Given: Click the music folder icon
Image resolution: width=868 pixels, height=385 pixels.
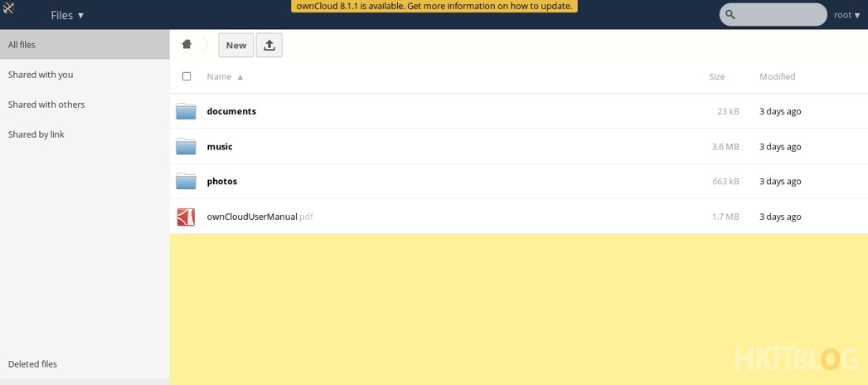Looking at the screenshot, I should tap(186, 147).
